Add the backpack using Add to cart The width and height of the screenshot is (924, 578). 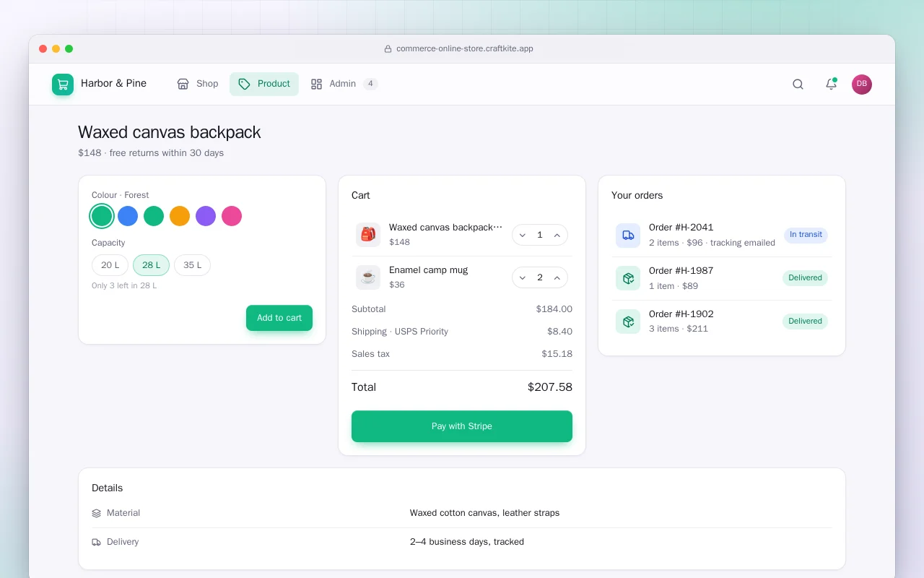pyautogui.click(x=279, y=318)
